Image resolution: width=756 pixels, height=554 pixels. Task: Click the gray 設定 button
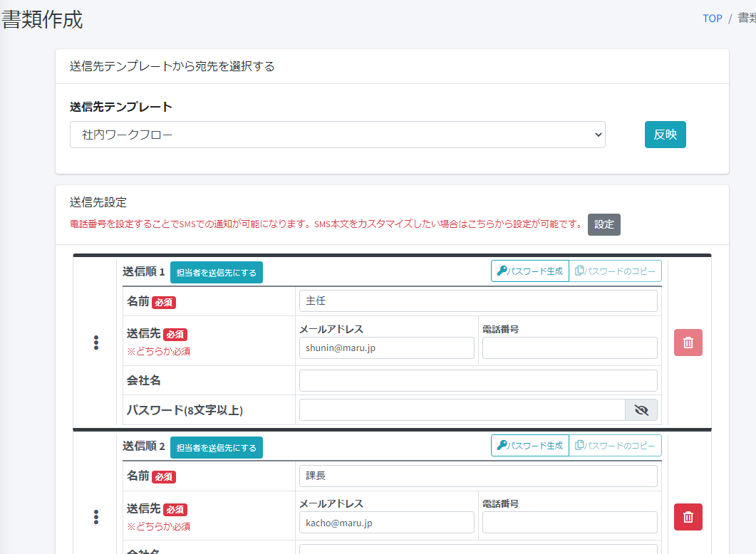(x=604, y=224)
